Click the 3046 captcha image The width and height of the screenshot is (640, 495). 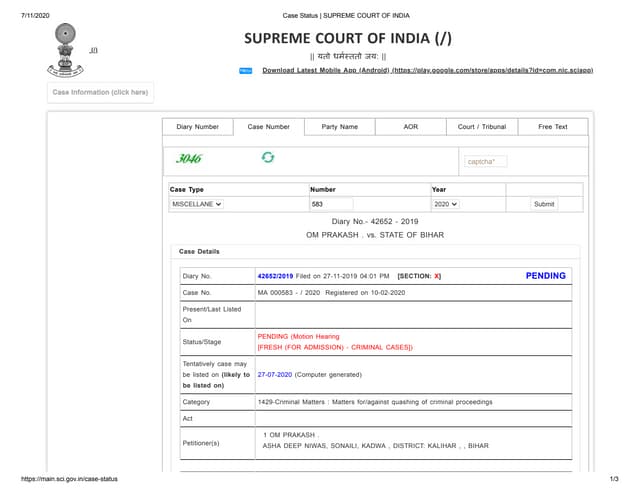189,158
